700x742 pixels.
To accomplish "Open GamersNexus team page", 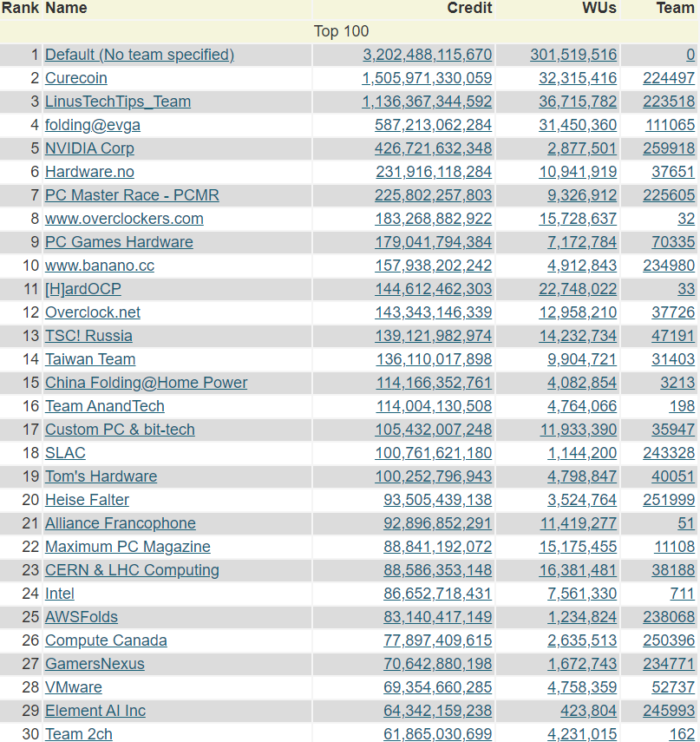I will (95, 664).
